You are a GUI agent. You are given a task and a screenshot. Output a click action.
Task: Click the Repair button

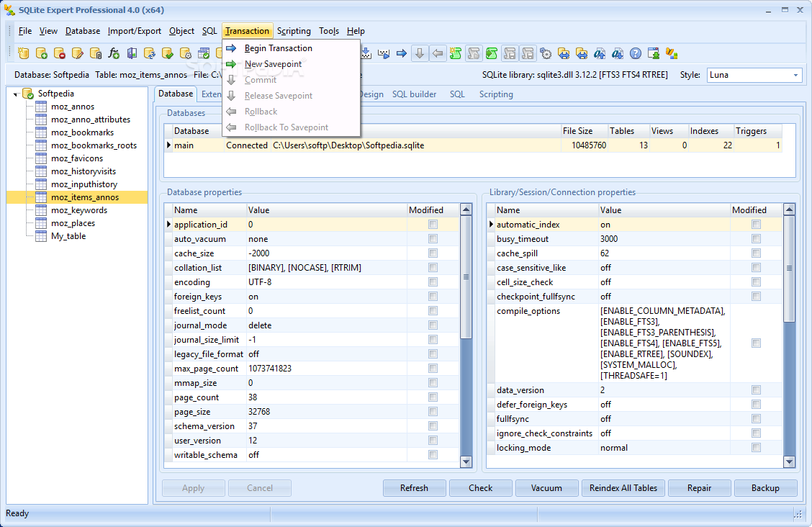[x=699, y=488]
